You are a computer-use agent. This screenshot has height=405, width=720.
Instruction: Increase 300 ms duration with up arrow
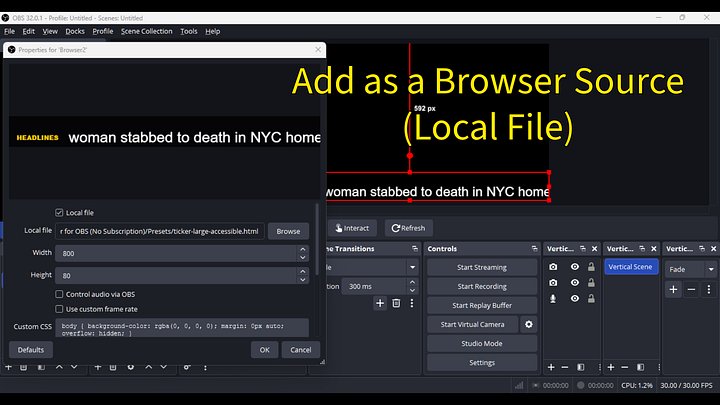[412, 282]
